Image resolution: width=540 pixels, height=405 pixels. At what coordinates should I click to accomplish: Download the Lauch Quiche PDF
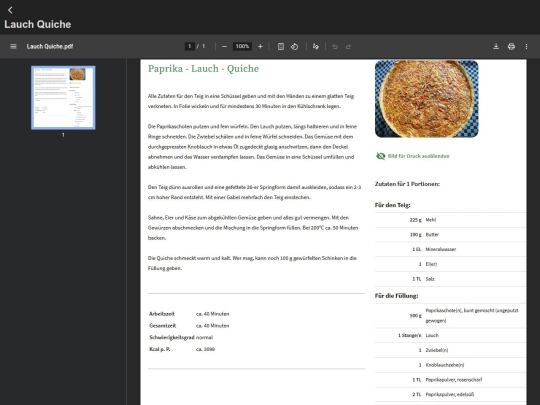pyautogui.click(x=496, y=46)
